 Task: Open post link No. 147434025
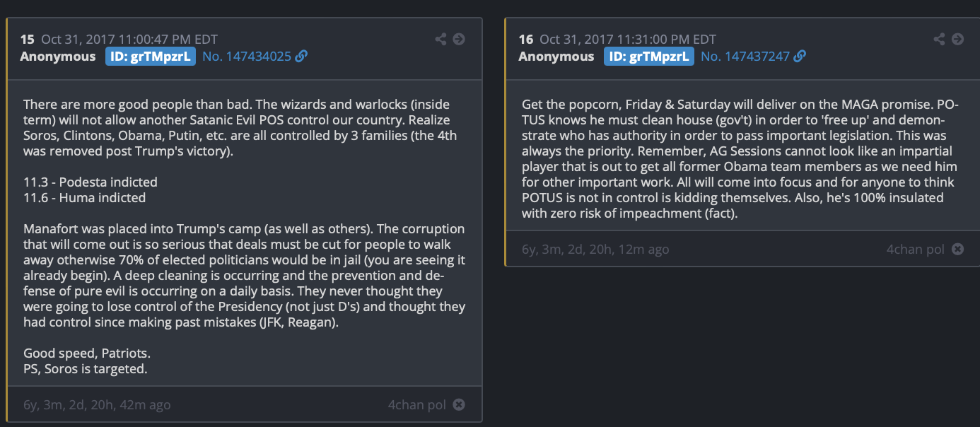point(247,57)
